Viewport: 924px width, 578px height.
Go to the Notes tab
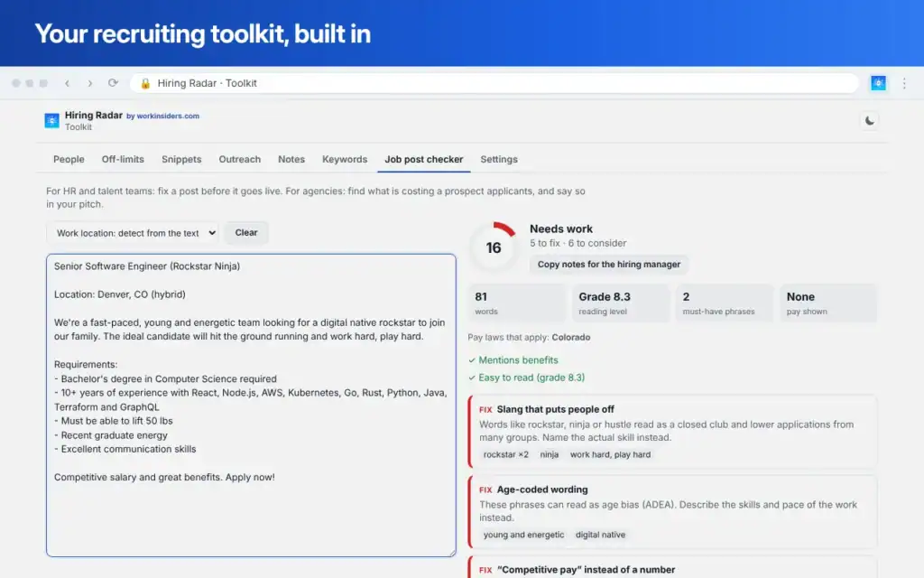coord(291,159)
